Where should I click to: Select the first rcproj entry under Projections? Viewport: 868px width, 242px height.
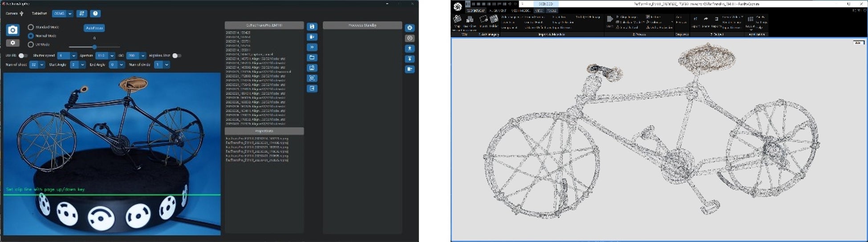pos(257,138)
